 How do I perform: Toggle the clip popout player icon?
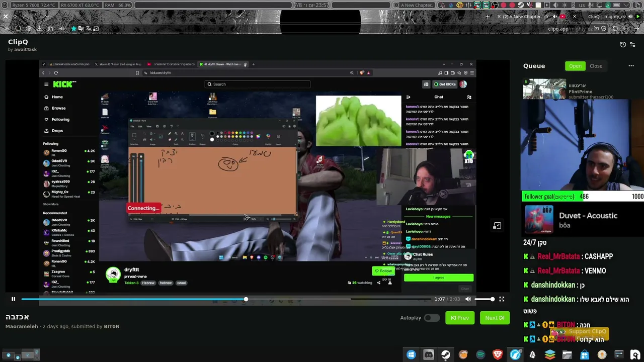[x=497, y=226]
